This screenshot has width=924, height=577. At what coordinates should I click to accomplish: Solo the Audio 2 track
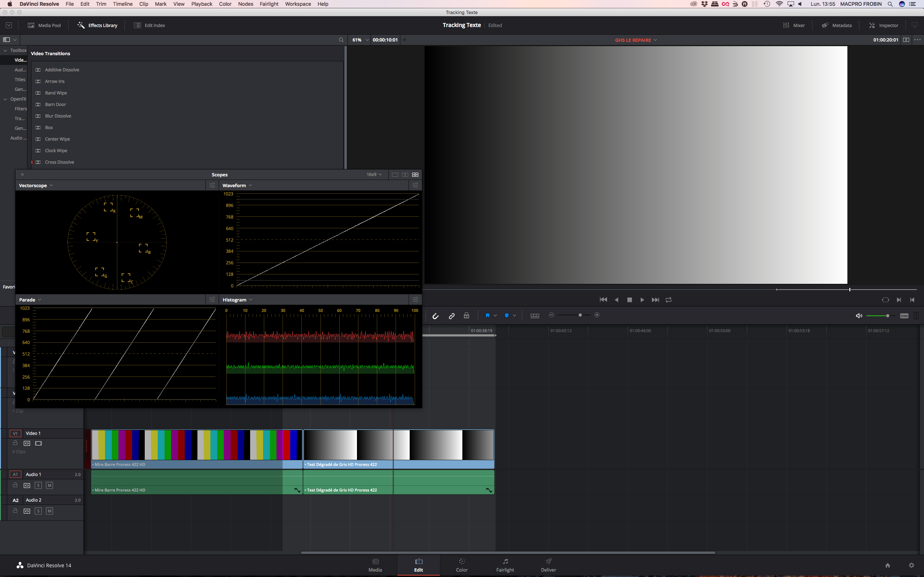38,511
